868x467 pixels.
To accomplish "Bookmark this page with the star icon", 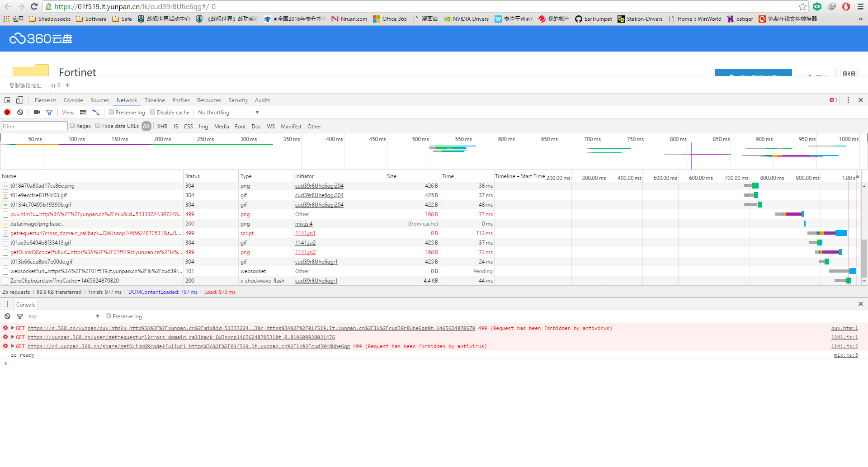I will click(802, 6).
